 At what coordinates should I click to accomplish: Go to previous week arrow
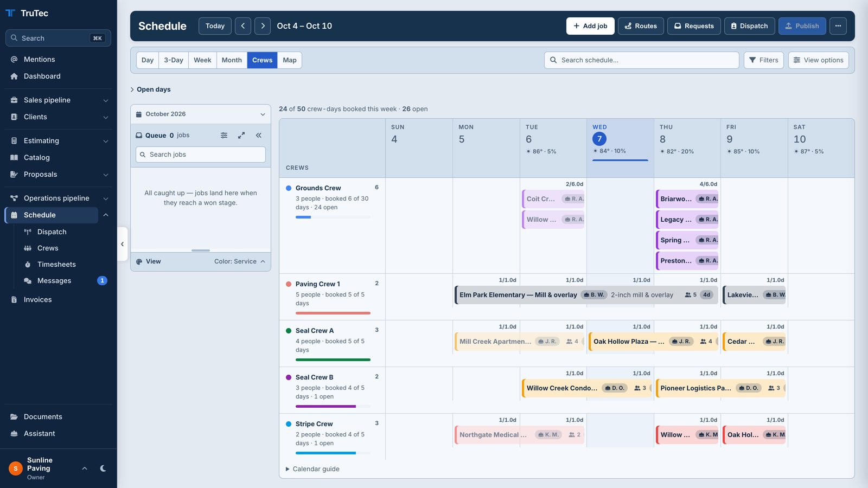coord(243,26)
